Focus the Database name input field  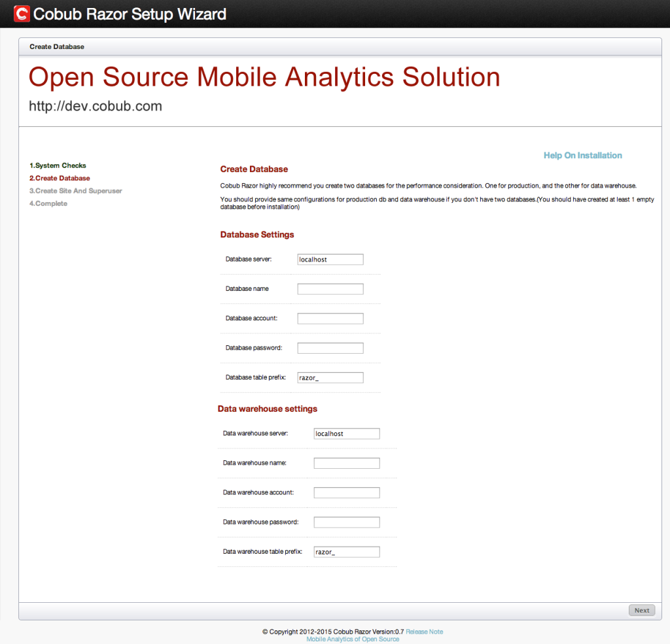click(330, 289)
